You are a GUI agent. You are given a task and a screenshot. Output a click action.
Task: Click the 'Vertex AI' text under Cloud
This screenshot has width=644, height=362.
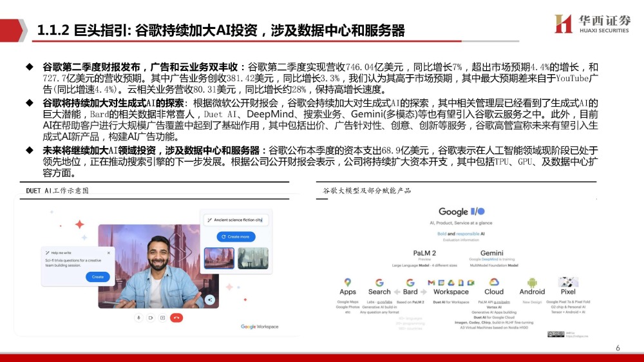point(494,307)
